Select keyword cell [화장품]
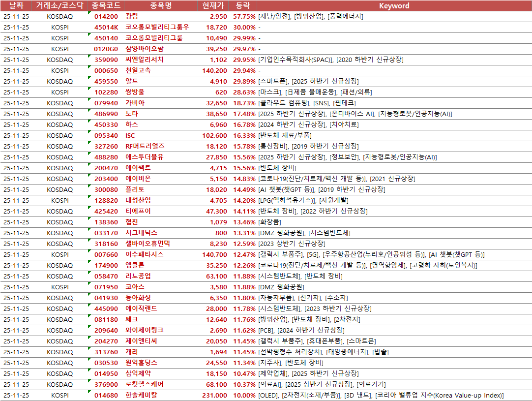 [270, 222]
